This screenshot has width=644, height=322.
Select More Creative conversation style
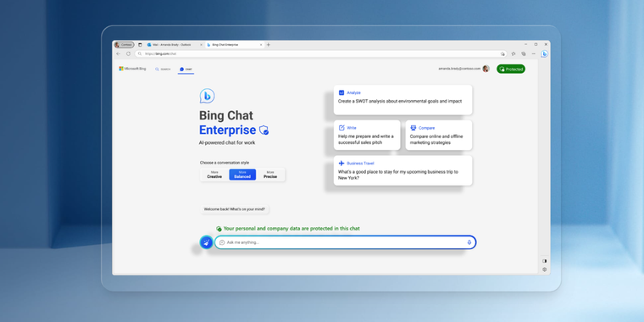[214, 175]
